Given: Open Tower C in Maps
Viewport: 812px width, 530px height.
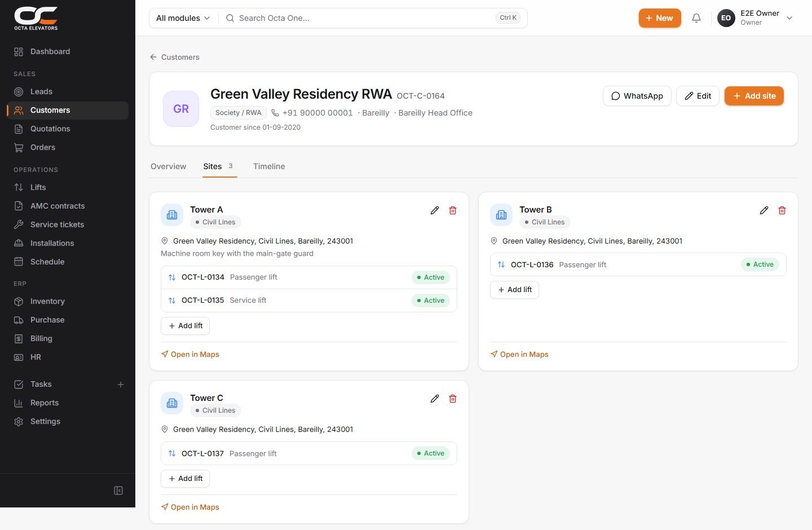Looking at the screenshot, I should [x=190, y=507].
